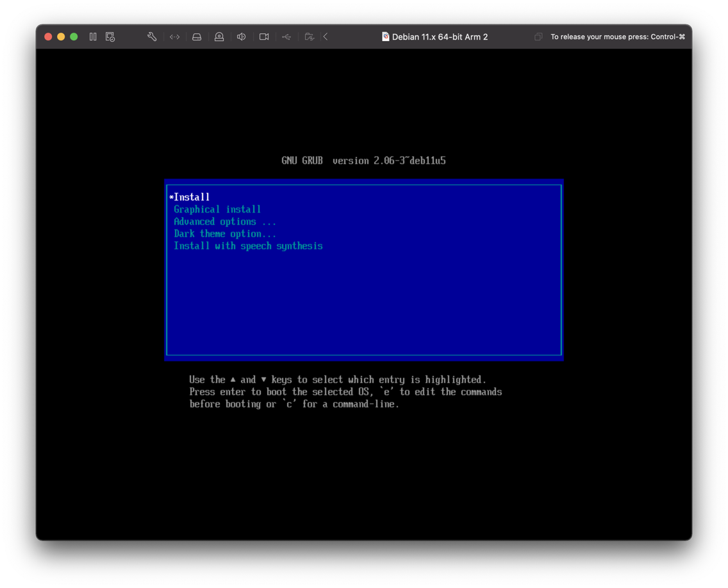Enter full screen with green button

[74, 37]
